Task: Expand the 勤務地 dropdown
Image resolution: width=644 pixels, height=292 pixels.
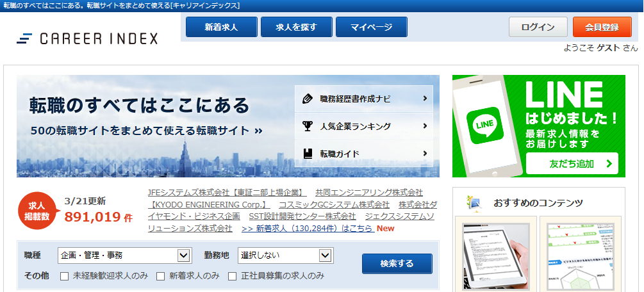Action: tap(285, 255)
